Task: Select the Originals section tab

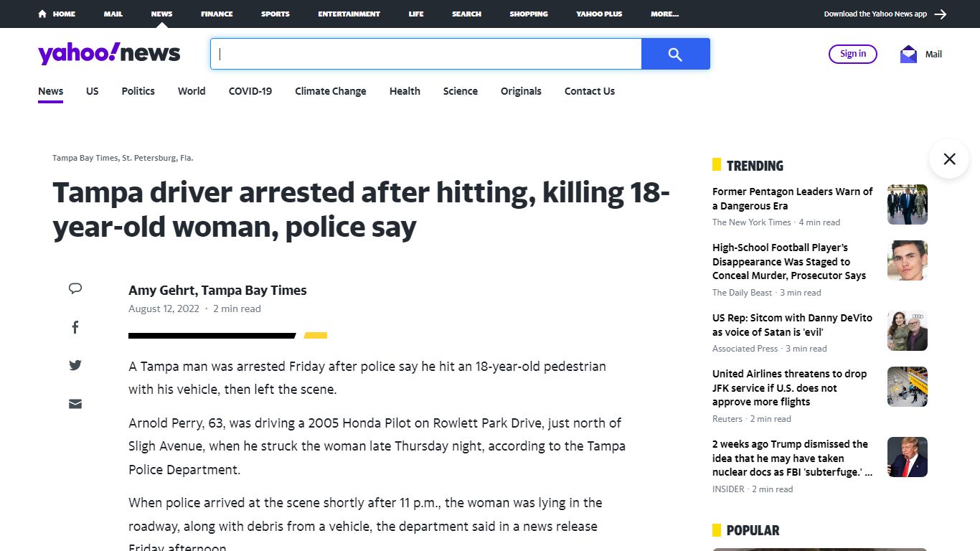Action: click(x=521, y=91)
